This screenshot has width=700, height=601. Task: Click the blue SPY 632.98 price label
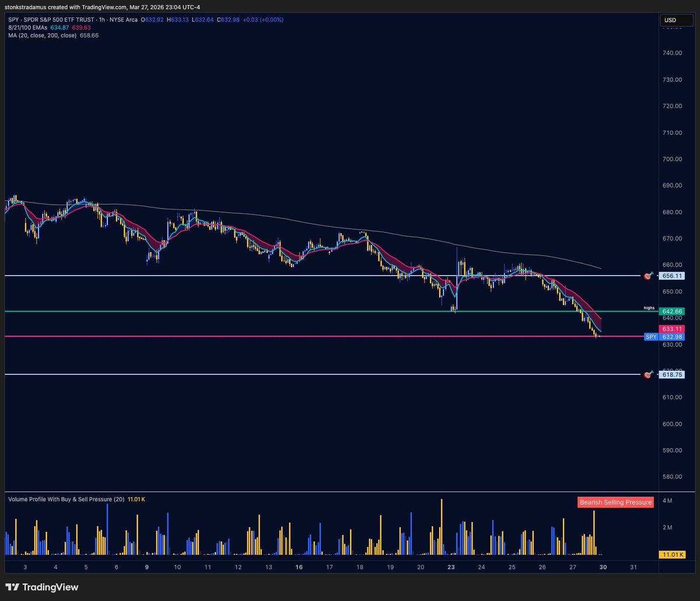[x=664, y=337]
